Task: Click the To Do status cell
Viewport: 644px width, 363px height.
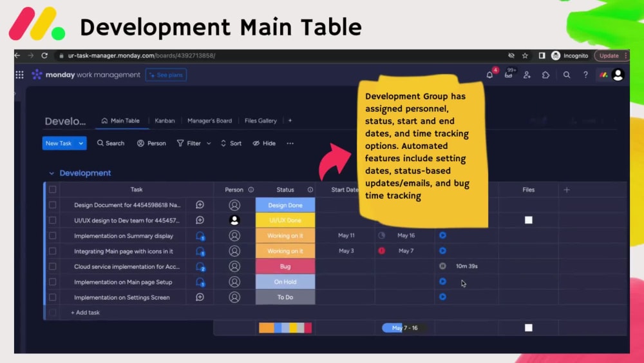Action: click(x=285, y=297)
